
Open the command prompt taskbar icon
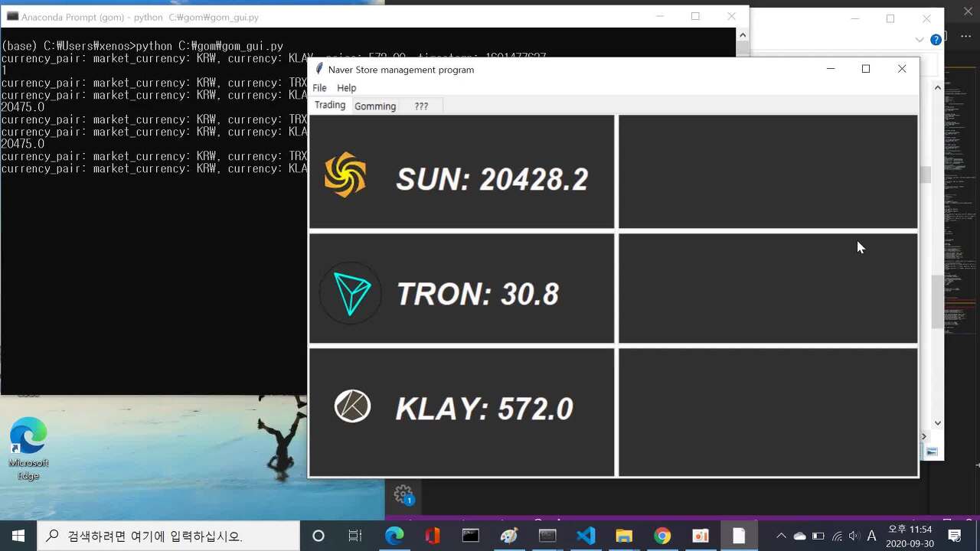click(471, 536)
